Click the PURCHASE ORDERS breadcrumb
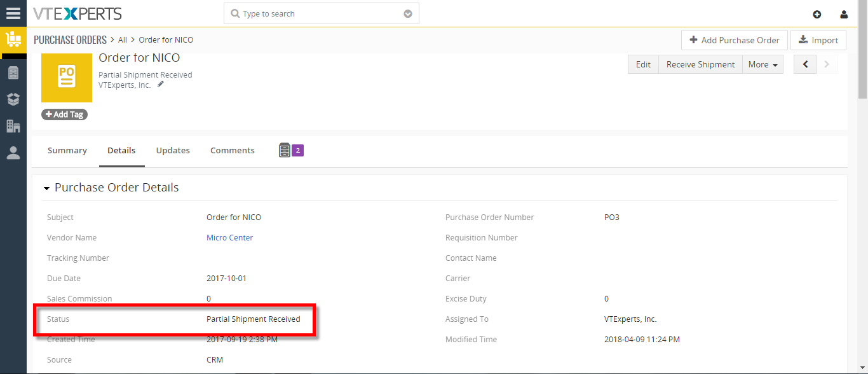The width and height of the screenshot is (868, 374). [70, 39]
